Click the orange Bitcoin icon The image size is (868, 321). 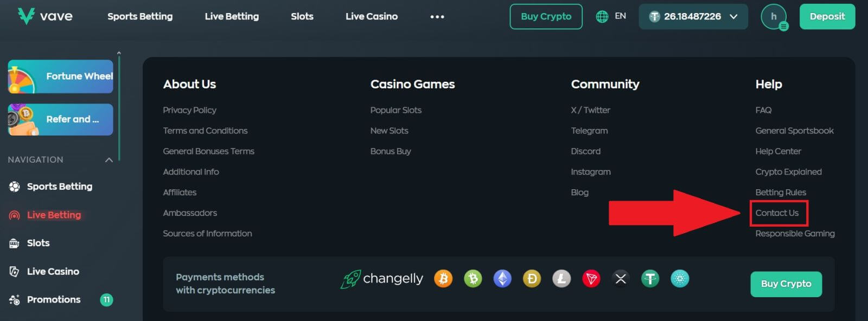443,279
